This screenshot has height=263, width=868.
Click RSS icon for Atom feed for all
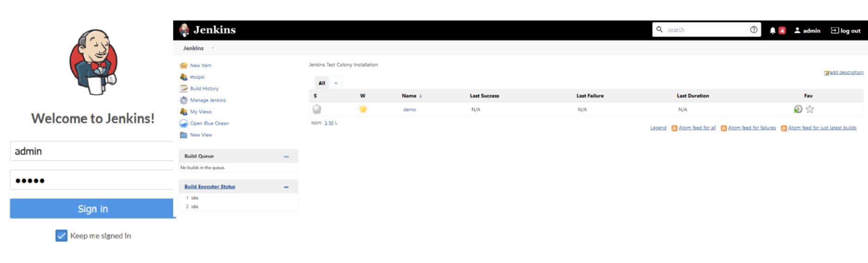pyautogui.click(x=674, y=128)
